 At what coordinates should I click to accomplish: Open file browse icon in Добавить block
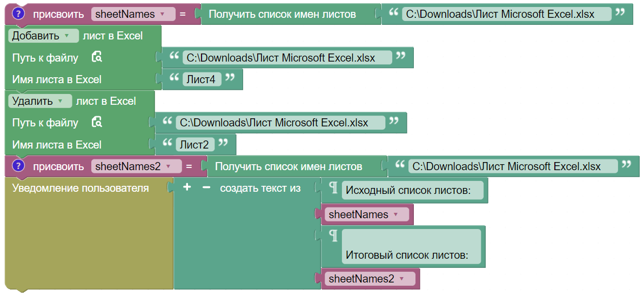[97, 57]
